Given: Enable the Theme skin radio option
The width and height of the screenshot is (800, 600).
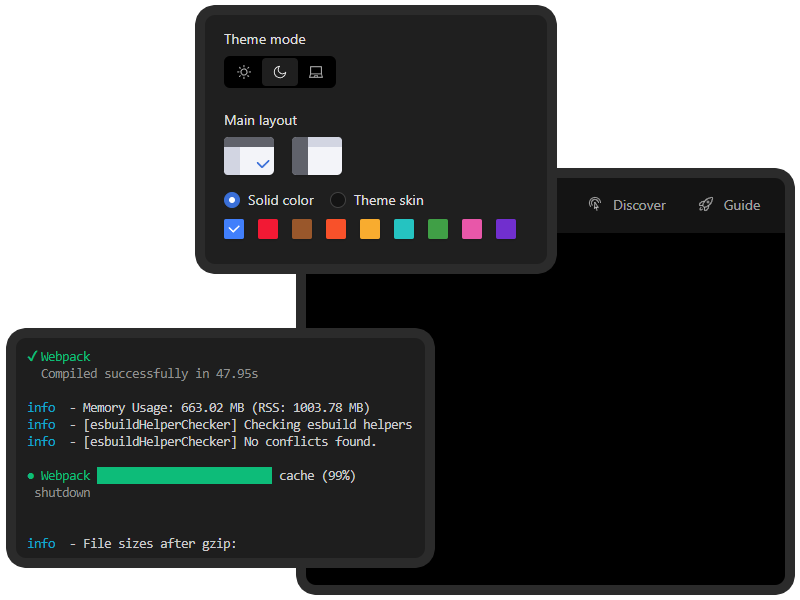Looking at the screenshot, I should pos(338,200).
